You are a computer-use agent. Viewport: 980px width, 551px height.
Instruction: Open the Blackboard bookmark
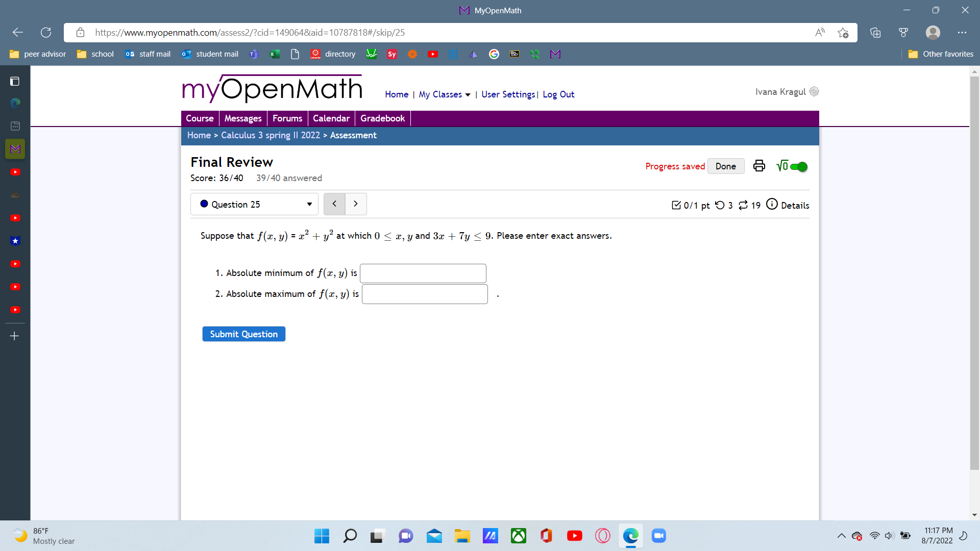[x=514, y=54]
